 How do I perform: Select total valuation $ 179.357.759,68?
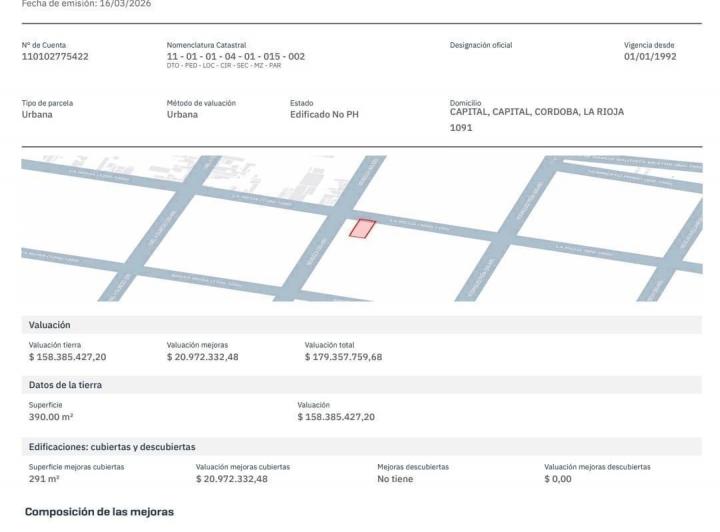click(343, 357)
